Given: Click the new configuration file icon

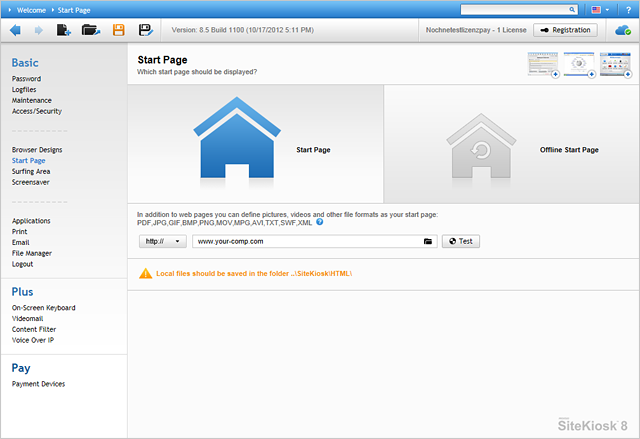Looking at the screenshot, I should 64,30.
